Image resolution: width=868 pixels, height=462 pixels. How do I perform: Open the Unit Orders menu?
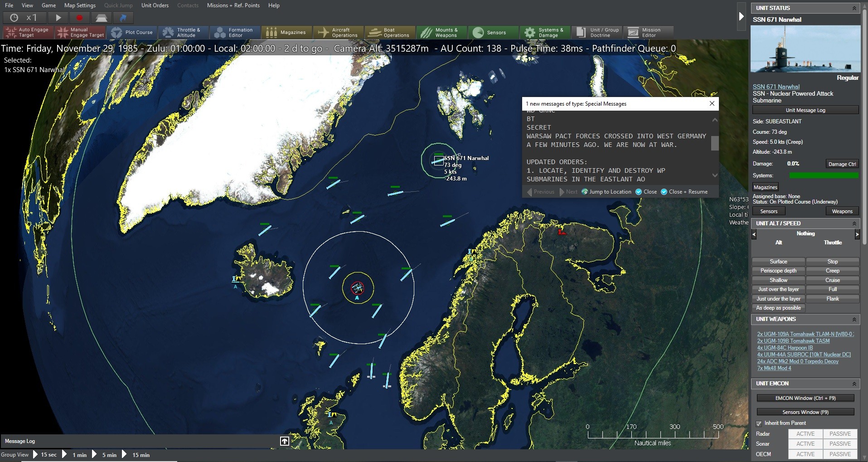[x=155, y=5]
